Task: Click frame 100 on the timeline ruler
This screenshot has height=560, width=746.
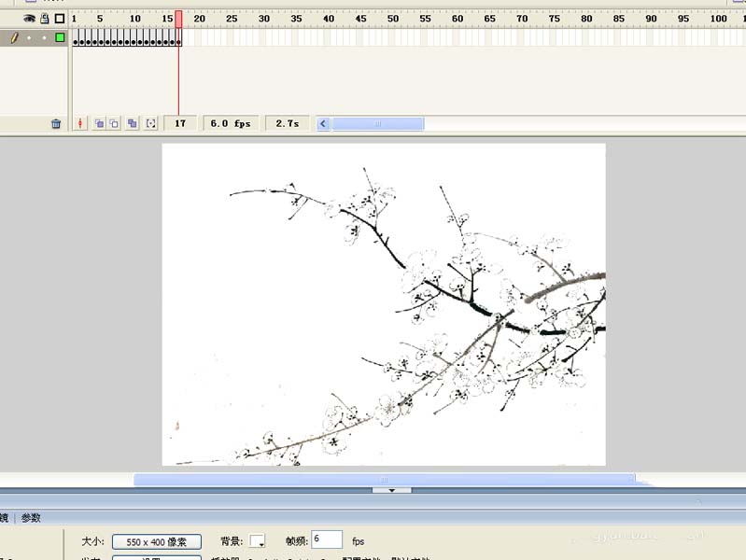Action: 718,19
